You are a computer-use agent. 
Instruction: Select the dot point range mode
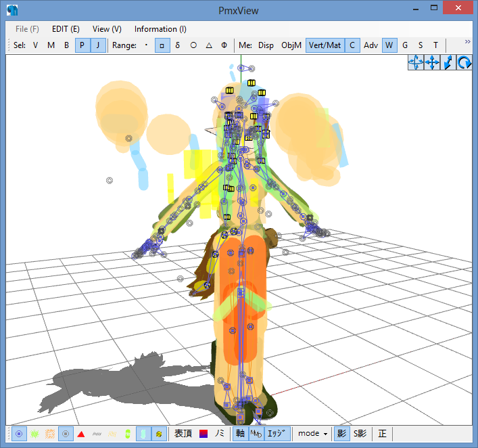(x=146, y=45)
